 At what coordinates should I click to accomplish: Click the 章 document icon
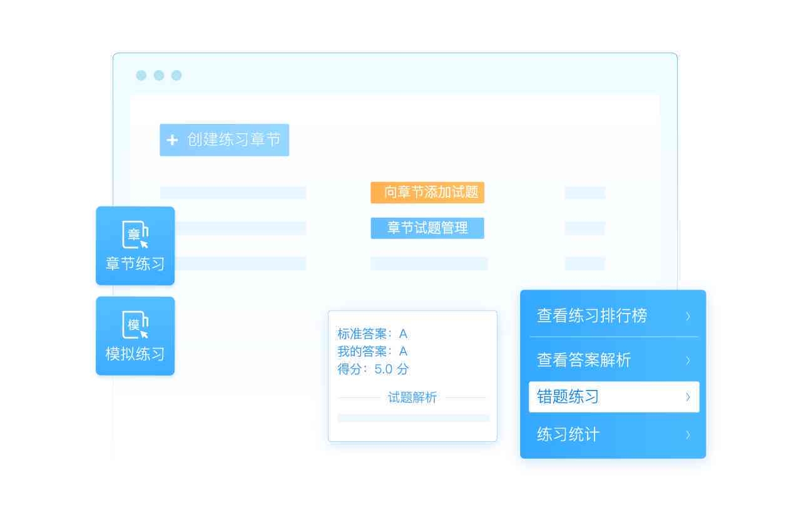click(x=135, y=235)
